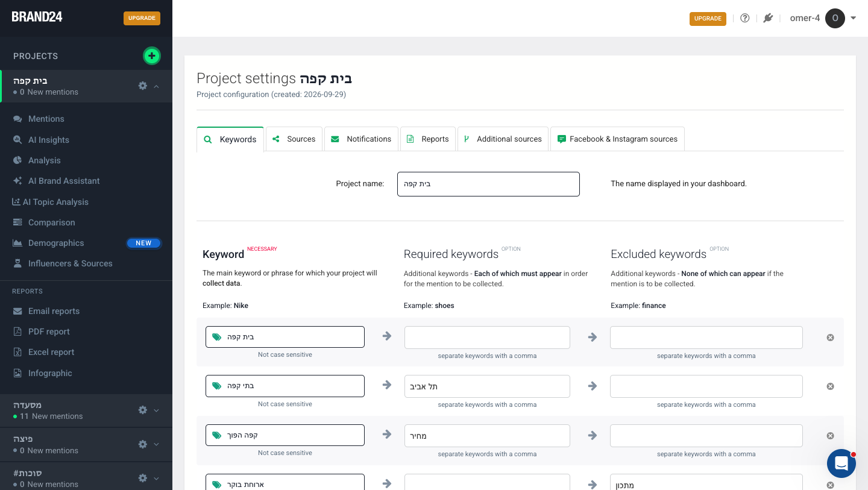Open settings gear for פיצה project
The width and height of the screenshot is (868, 490).
pyautogui.click(x=143, y=444)
